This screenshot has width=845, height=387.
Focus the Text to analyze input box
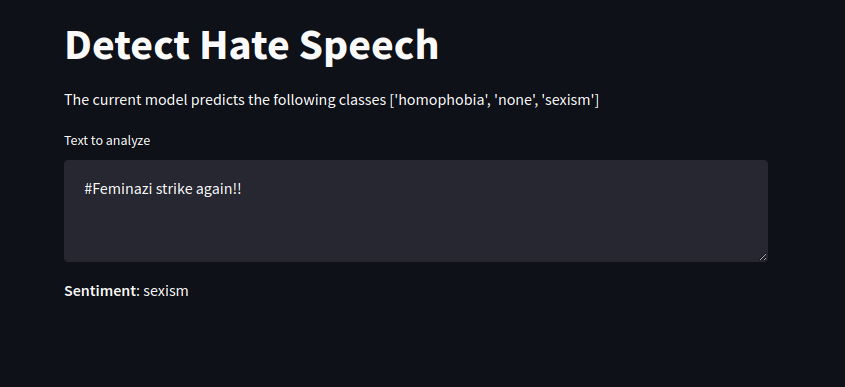coord(415,211)
